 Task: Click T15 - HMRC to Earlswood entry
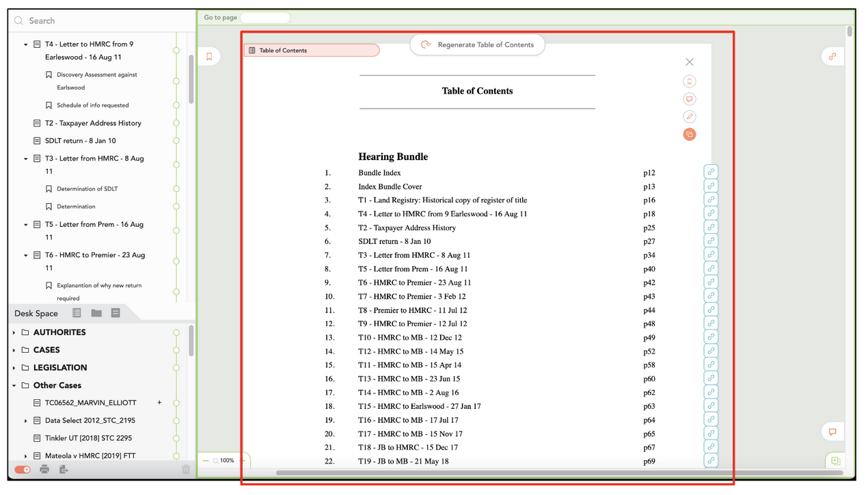tap(419, 406)
